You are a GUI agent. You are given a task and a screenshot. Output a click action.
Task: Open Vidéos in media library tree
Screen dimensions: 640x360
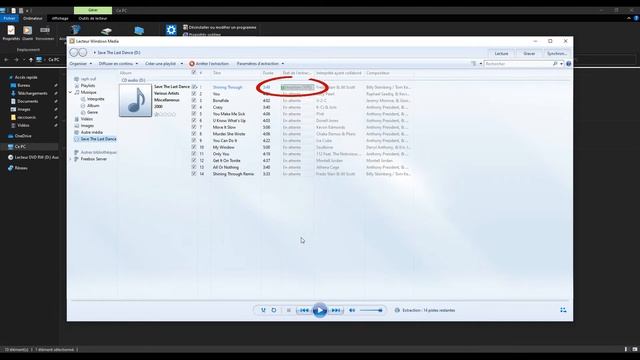point(87,119)
